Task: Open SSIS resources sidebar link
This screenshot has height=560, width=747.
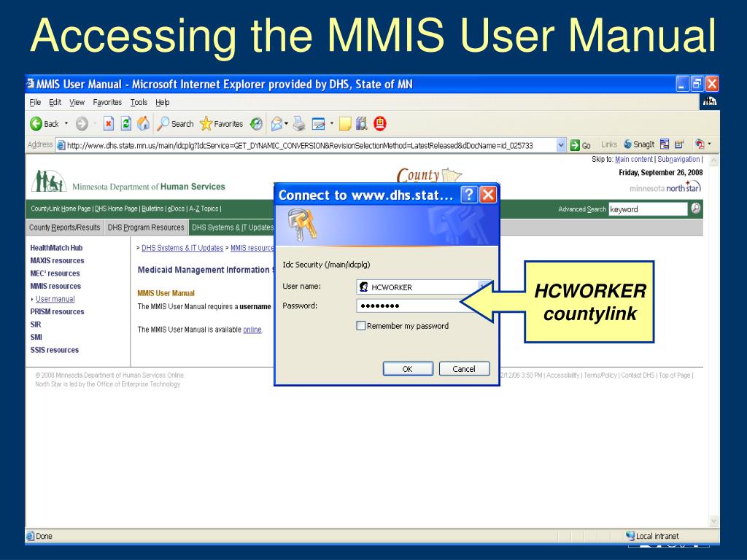Action: (x=54, y=350)
